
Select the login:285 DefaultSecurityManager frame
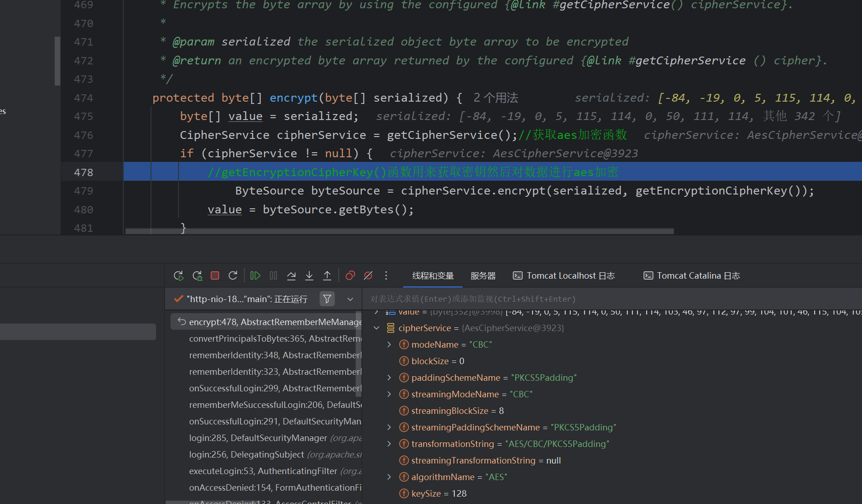266,438
